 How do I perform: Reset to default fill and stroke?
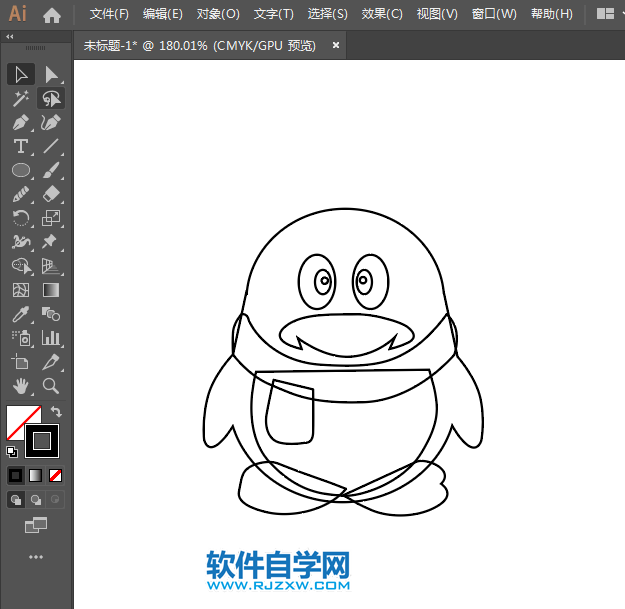click(12, 452)
